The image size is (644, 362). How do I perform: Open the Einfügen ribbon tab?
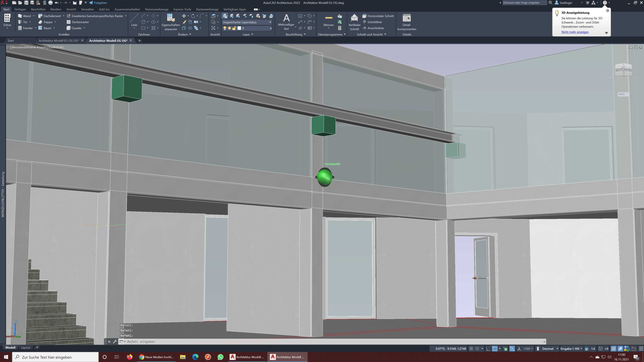(x=20, y=9)
